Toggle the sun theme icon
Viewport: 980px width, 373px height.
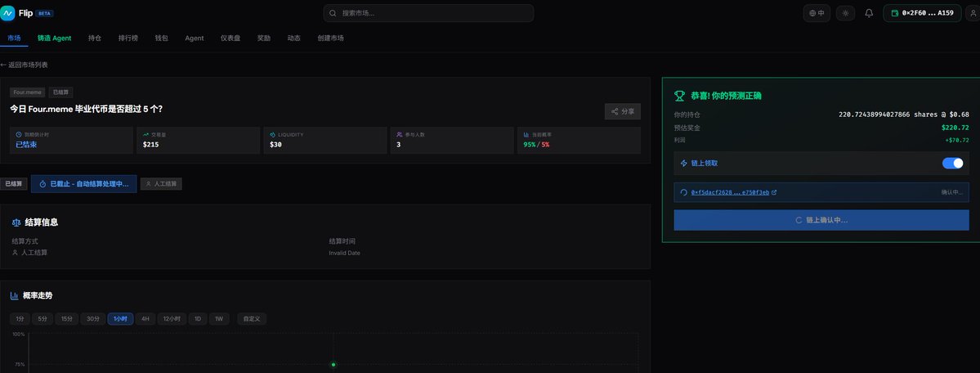point(846,13)
